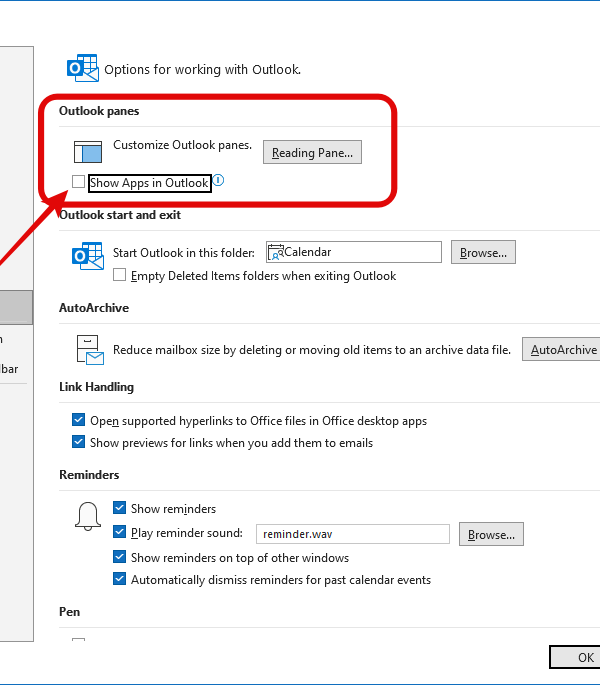Screen dimensions: 600x685
Task: Click the info icon next to Show Apps
Action: point(218,180)
